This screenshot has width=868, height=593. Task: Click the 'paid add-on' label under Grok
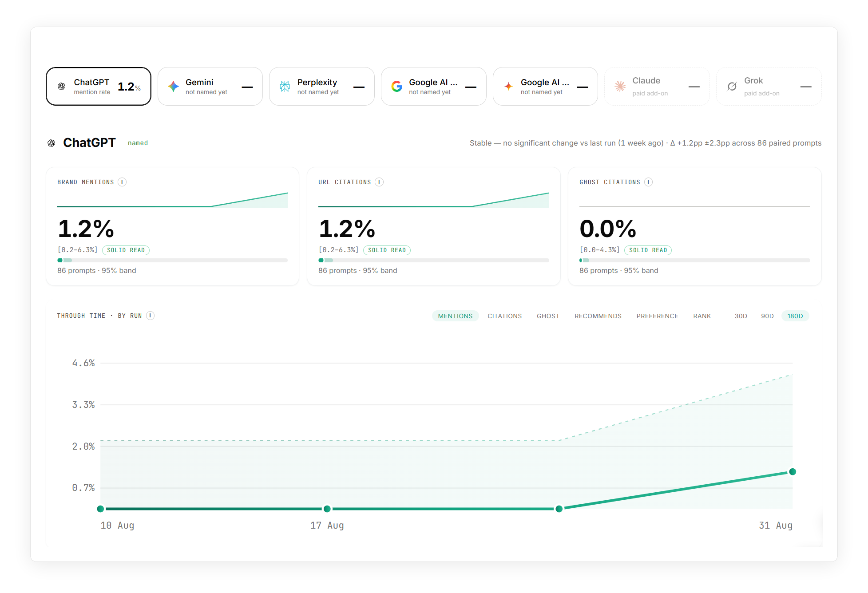coord(762,93)
